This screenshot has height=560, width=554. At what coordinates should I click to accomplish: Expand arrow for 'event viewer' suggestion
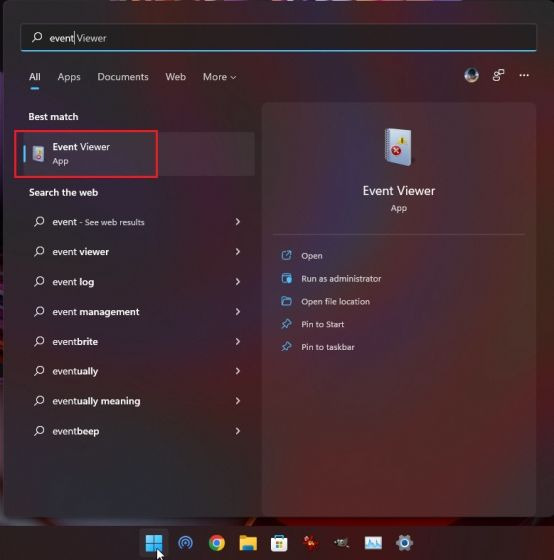coord(238,252)
